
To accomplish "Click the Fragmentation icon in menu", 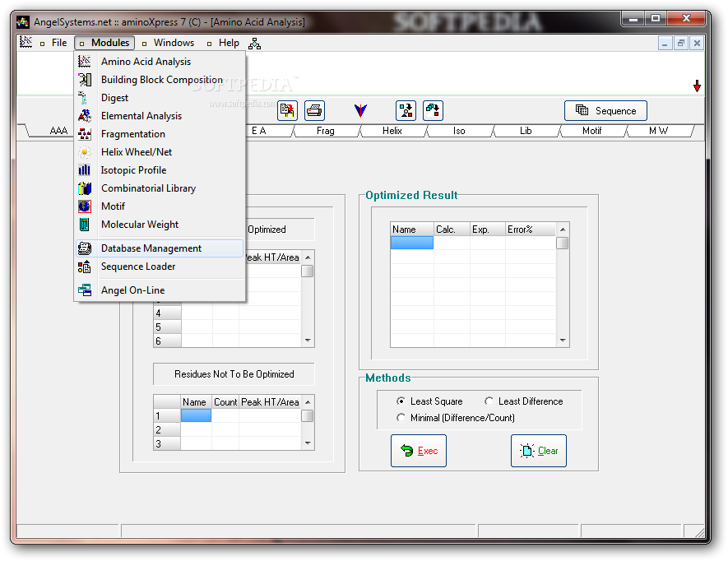I will click(85, 134).
